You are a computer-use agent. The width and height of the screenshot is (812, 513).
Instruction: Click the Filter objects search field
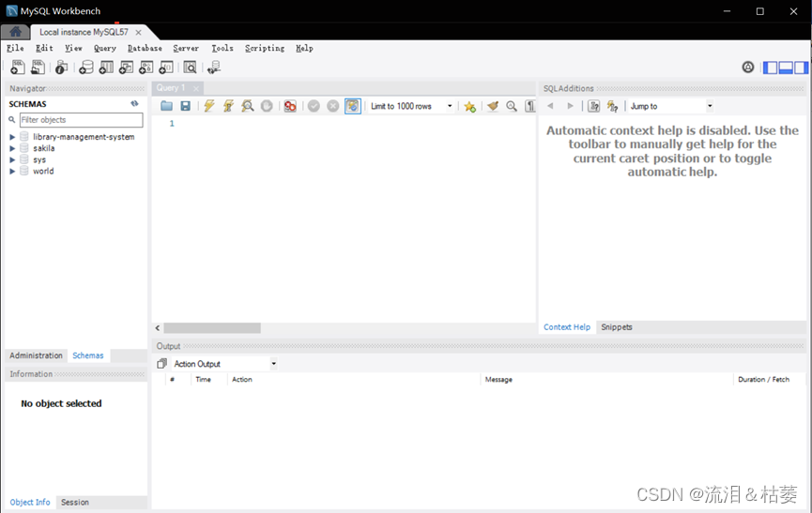tap(82, 120)
